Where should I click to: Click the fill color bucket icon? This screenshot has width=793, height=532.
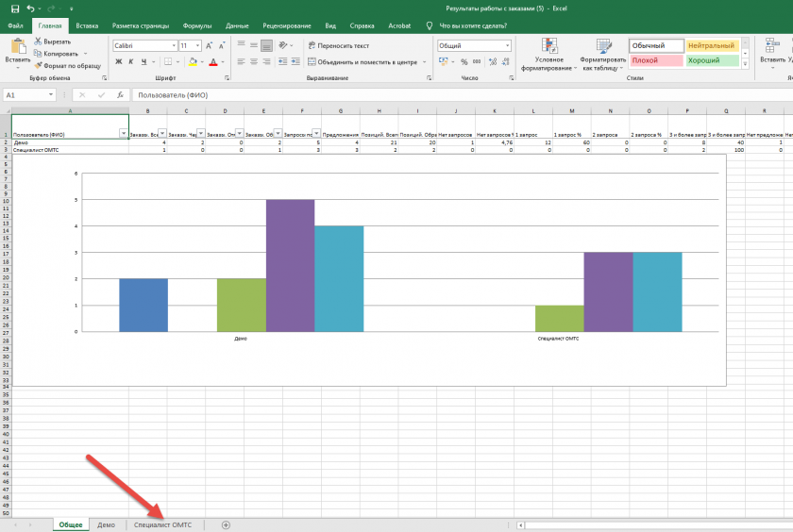coord(193,61)
